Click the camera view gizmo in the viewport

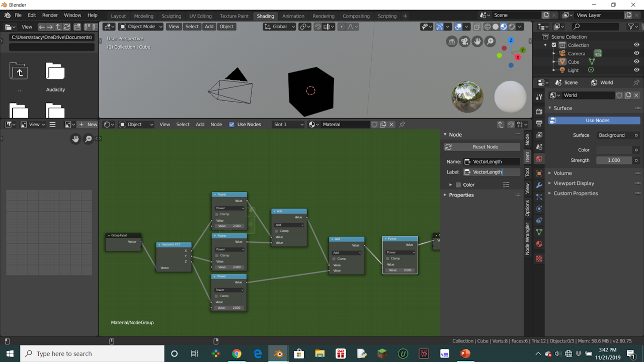pos(464,41)
